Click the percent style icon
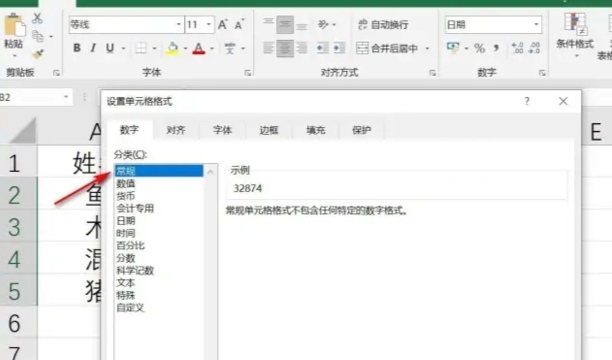Image resolution: width=612 pixels, height=360 pixels. tap(479, 48)
